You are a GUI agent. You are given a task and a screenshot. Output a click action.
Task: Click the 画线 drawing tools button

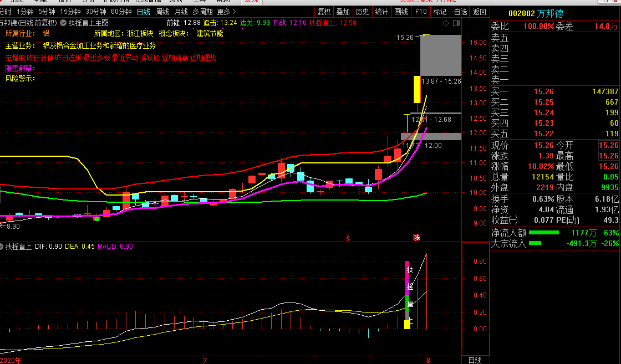click(401, 12)
